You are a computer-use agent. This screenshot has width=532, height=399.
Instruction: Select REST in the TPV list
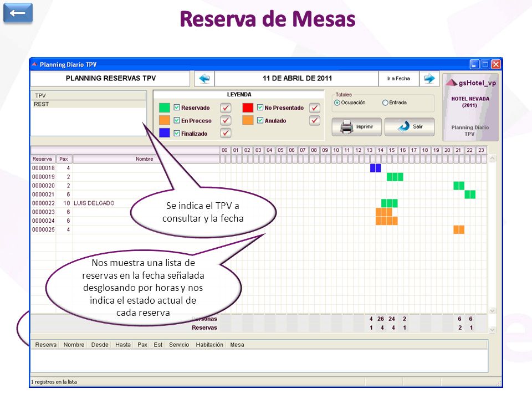click(89, 104)
